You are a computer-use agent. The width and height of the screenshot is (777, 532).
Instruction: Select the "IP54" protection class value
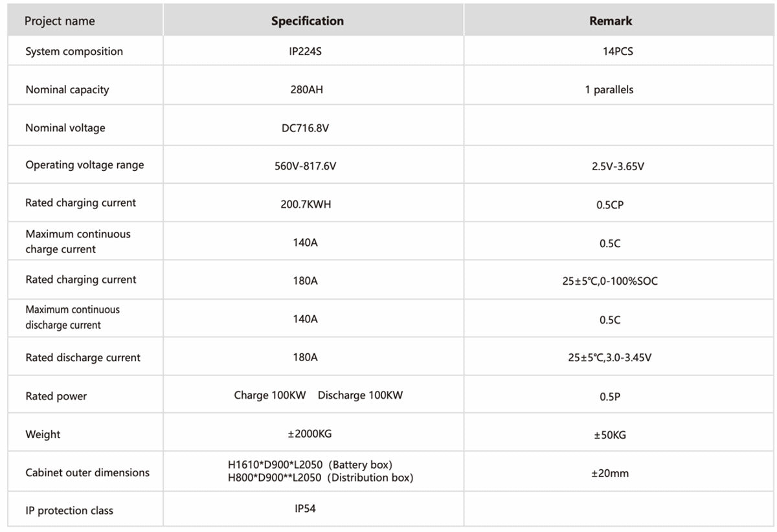coord(305,509)
